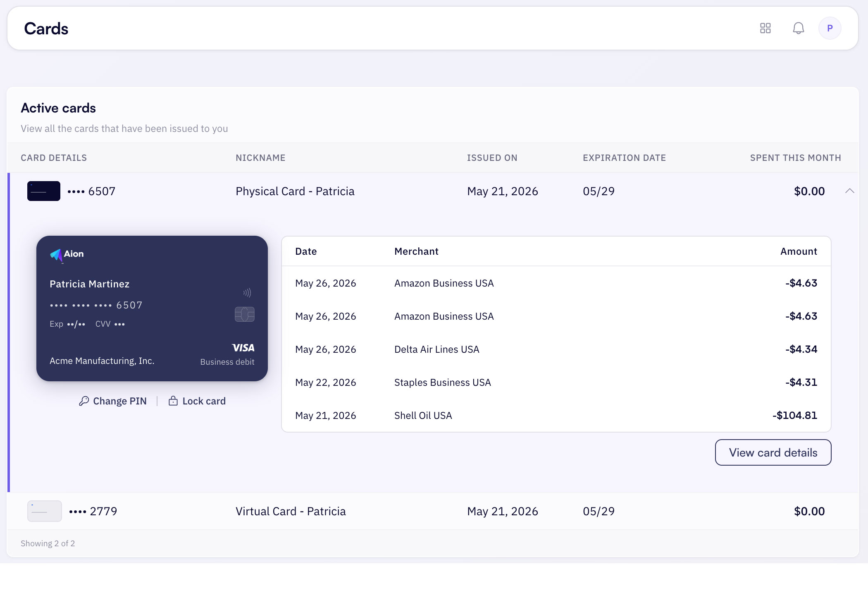Open the notifications bell
Screen dimensions: 868x605
coord(798,28)
